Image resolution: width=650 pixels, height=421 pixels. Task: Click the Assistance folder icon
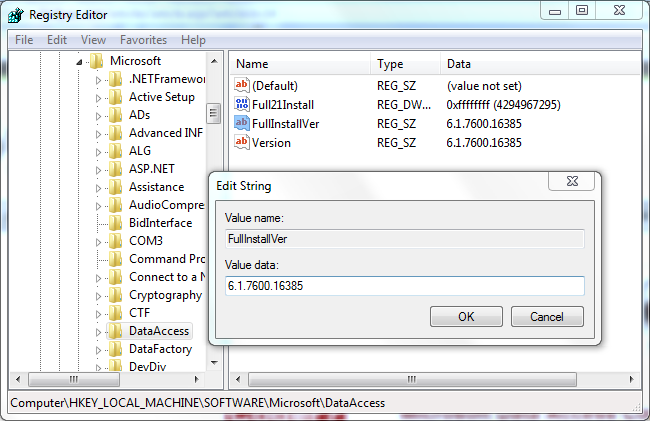[x=116, y=187]
